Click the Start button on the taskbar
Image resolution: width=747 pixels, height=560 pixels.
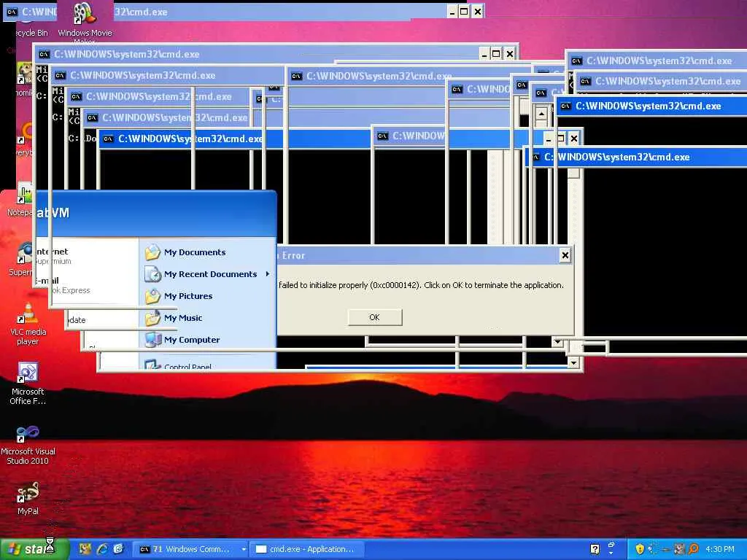[34, 549]
